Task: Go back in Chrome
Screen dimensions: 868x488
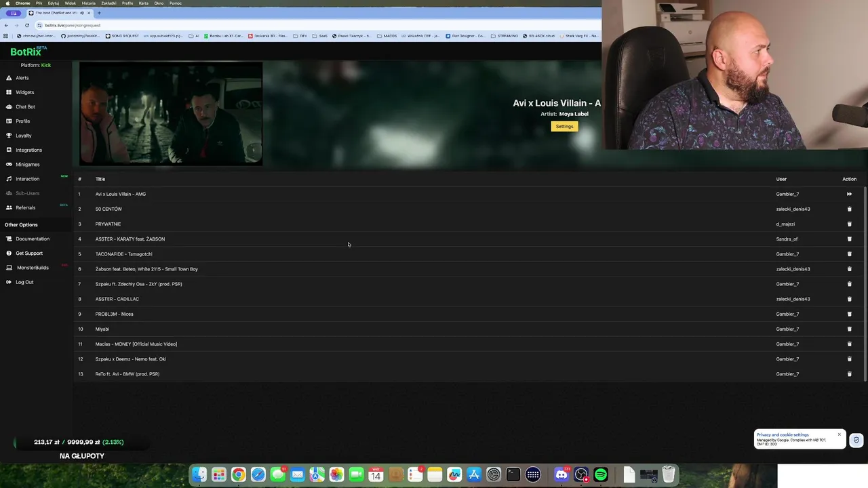Action: 7,25
